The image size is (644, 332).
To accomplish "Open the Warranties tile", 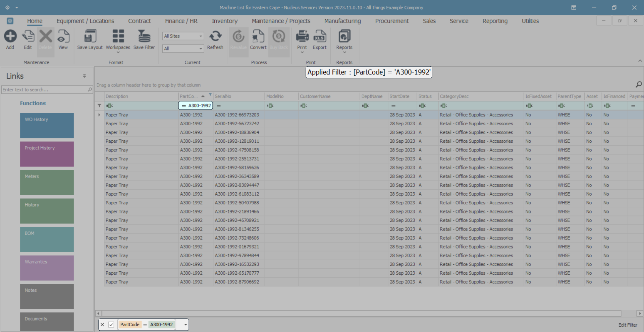I will point(47,268).
